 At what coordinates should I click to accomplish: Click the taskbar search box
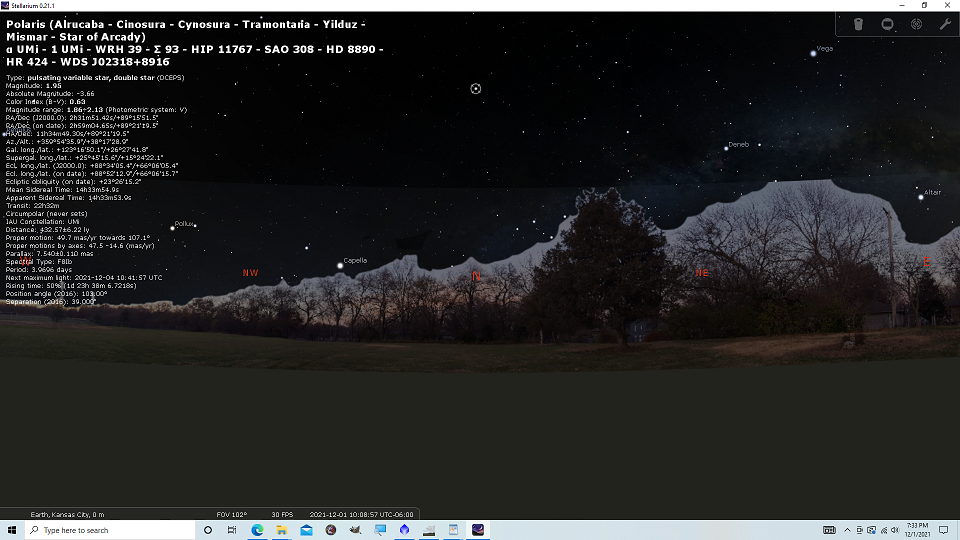[x=110, y=530]
